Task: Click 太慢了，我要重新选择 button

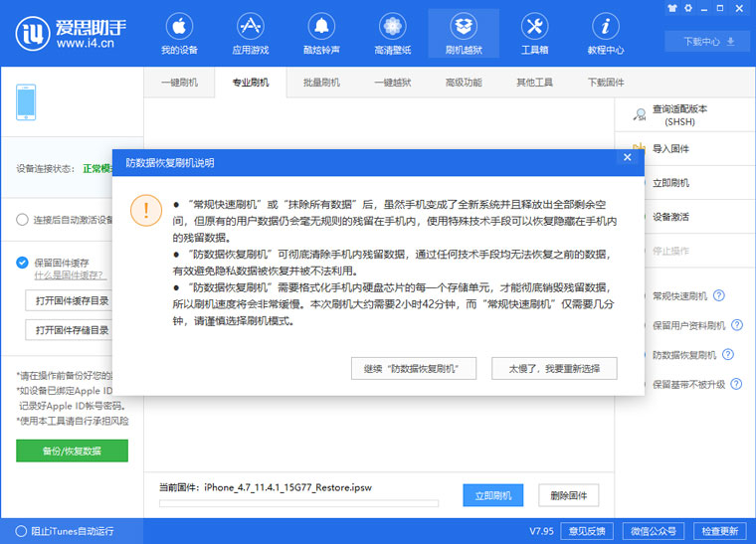Action: coord(554,369)
